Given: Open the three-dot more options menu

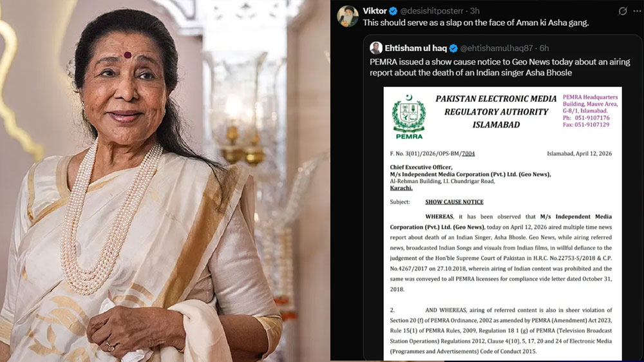Looking at the screenshot, I should click(637, 11).
